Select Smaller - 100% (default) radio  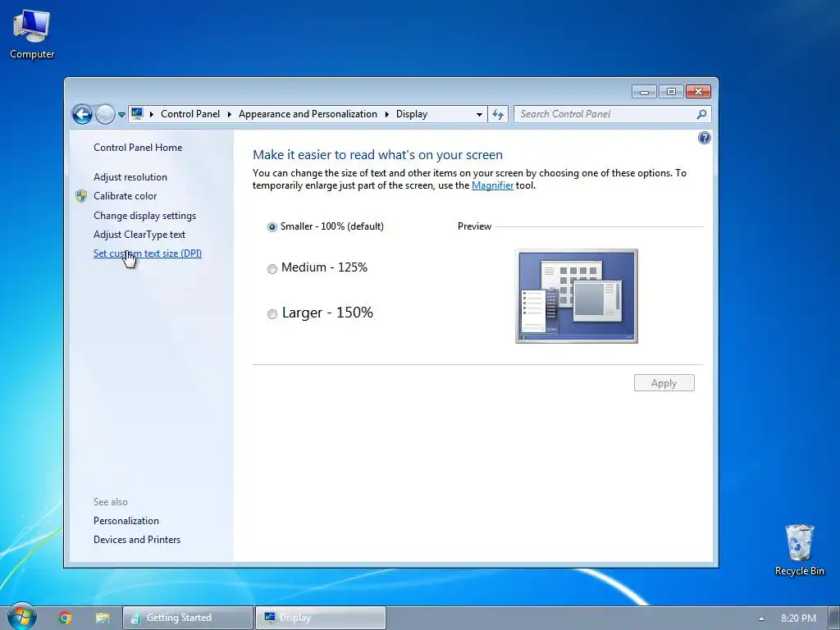pos(272,227)
